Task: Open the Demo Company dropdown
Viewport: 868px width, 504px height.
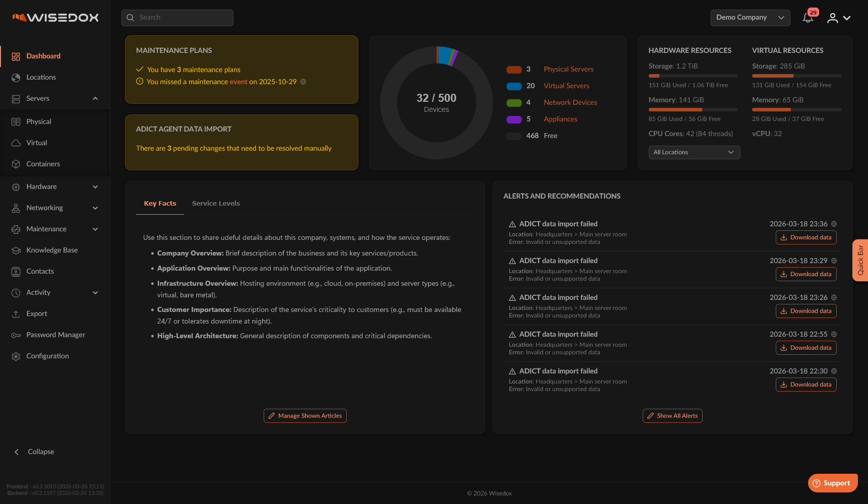Action: click(750, 18)
